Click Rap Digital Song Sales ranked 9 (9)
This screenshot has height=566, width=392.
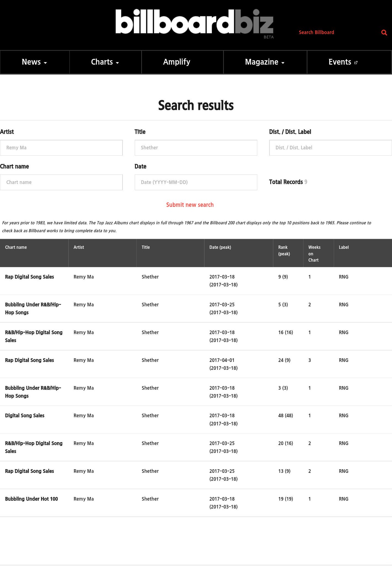[x=30, y=277]
